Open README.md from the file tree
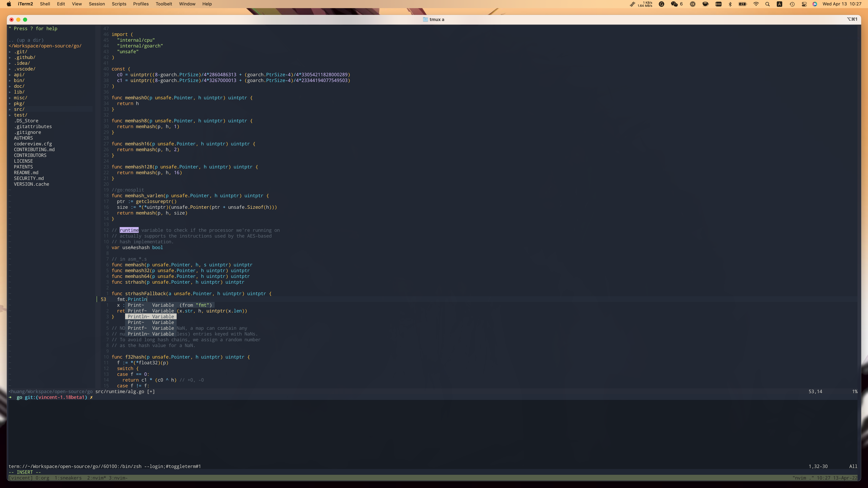 26,172
